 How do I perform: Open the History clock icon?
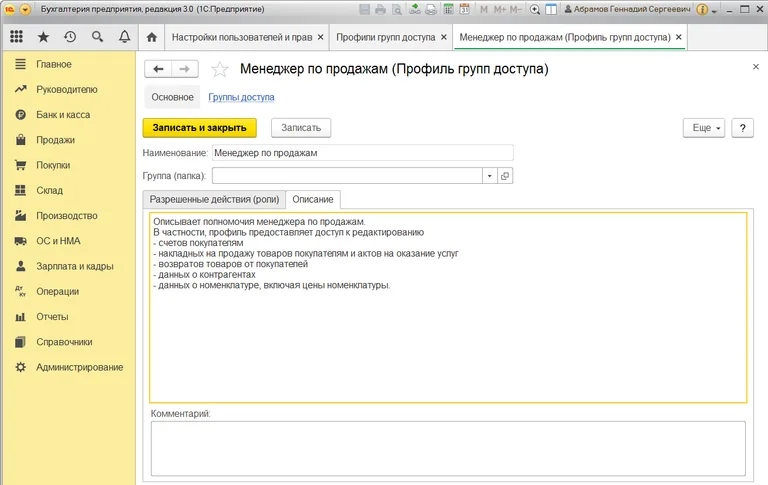70,37
